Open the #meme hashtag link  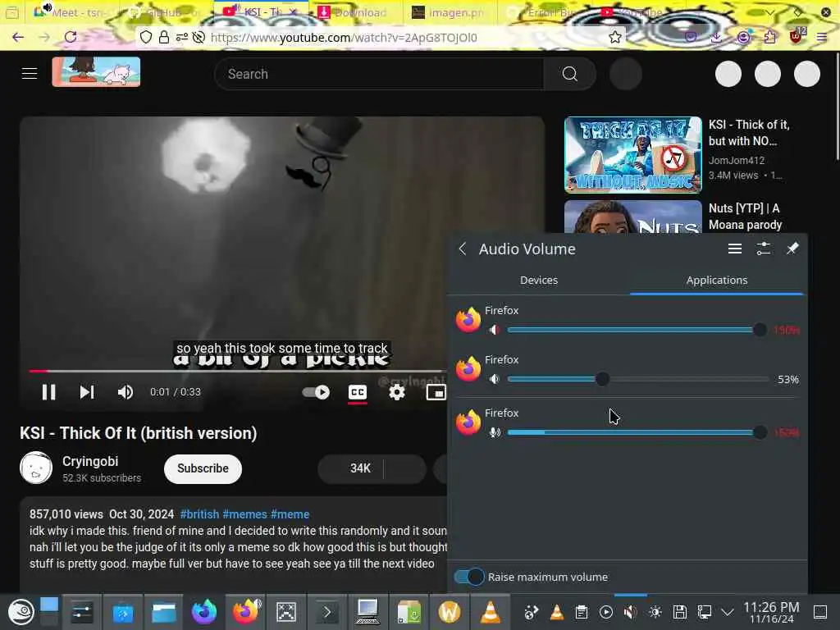tap(290, 514)
